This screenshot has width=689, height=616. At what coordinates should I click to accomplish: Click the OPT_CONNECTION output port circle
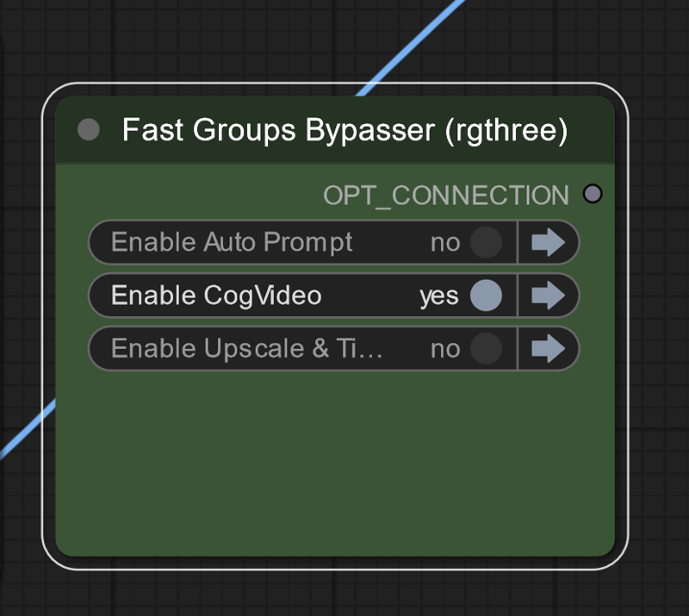(592, 194)
